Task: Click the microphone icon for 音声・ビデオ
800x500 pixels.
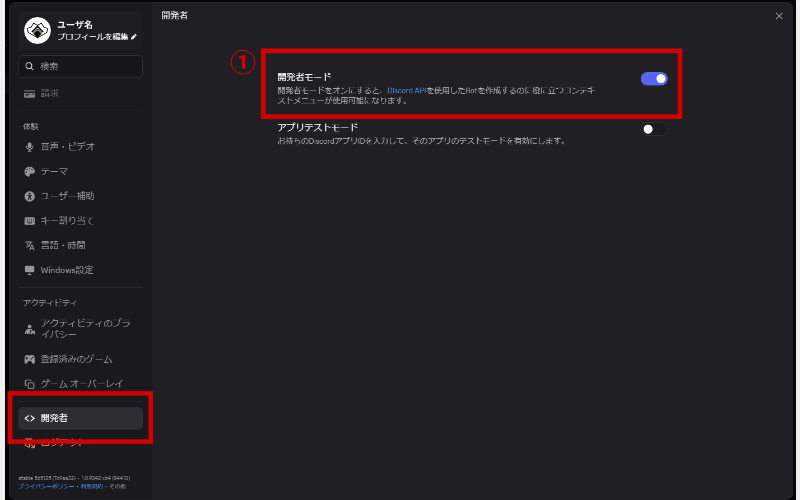Action: (30, 147)
